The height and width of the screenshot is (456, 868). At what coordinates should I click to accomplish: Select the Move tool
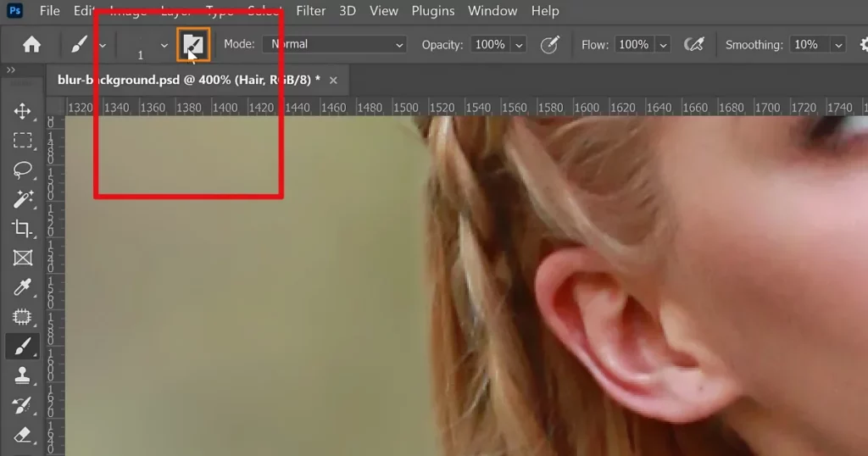click(x=23, y=111)
